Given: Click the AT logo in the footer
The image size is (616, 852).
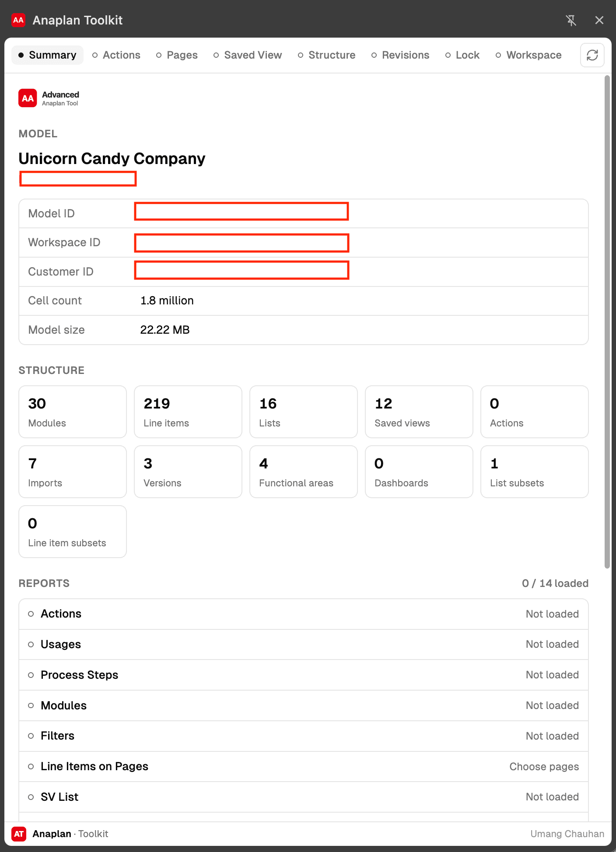Looking at the screenshot, I should [19, 834].
